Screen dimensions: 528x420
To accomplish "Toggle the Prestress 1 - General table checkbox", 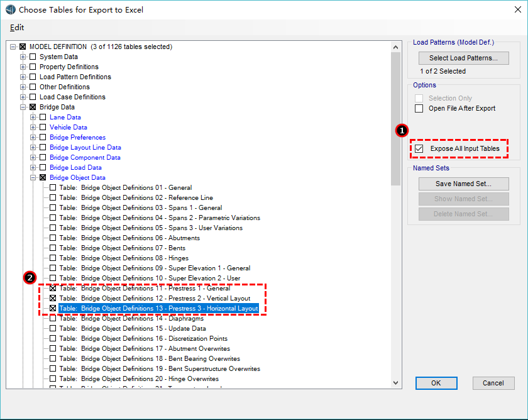I will [x=53, y=288].
